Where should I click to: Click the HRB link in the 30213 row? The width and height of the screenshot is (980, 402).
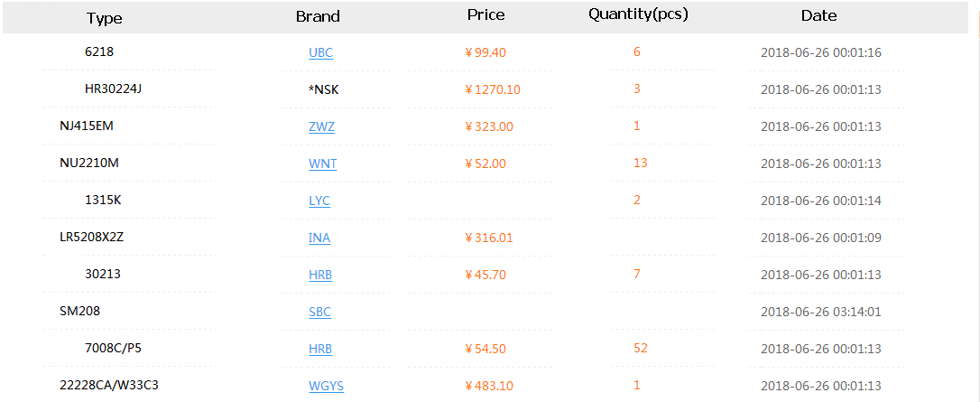tap(320, 275)
